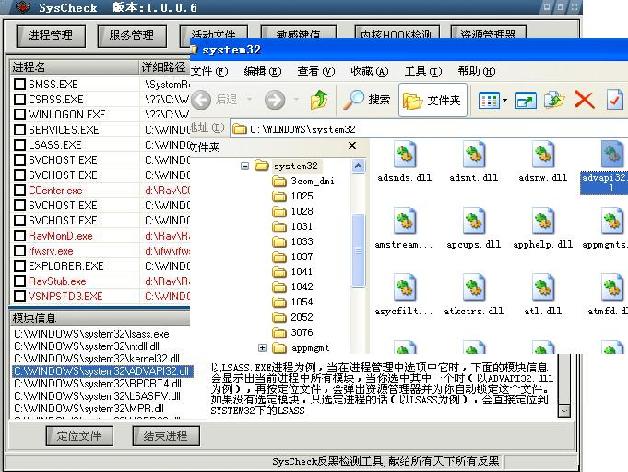Click description box scroll down arrow

click(x=565, y=411)
